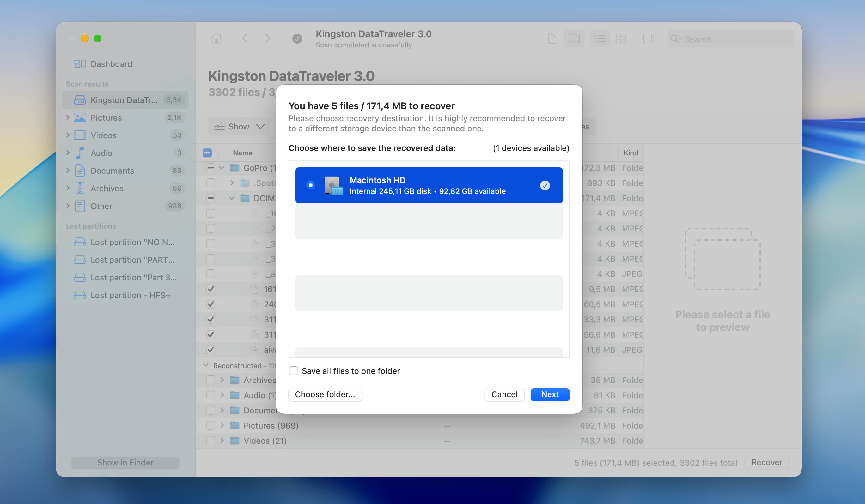Image resolution: width=865 pixels, height=504 pixels.
Task: Open the Show filter dropdown
Action: pos(239,127)
